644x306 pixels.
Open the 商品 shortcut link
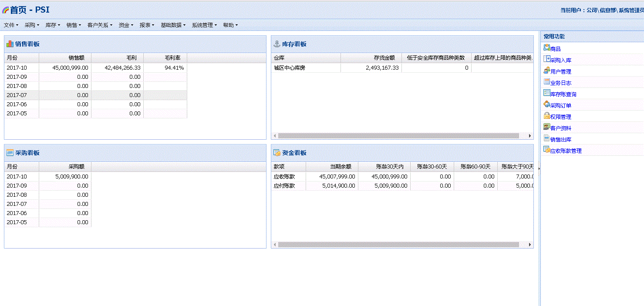[556, 49]
